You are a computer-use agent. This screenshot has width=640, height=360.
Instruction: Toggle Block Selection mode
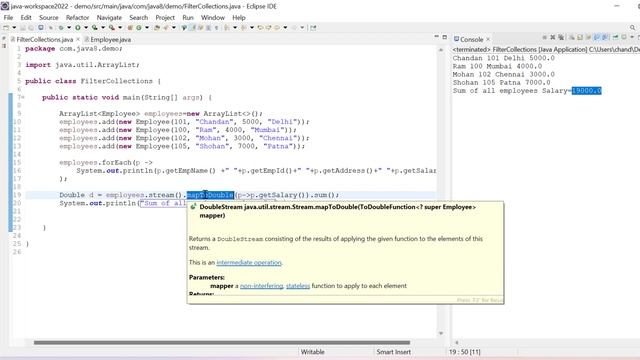tap(208, 28)
